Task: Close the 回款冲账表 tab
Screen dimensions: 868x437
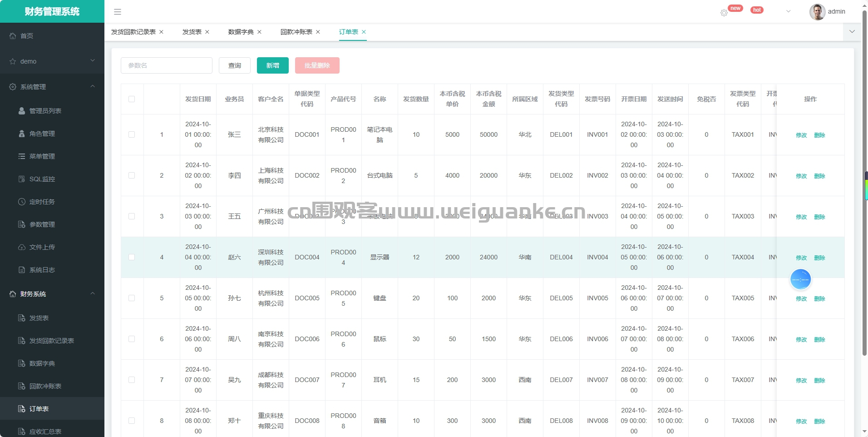Action: [x=318, y=32]
